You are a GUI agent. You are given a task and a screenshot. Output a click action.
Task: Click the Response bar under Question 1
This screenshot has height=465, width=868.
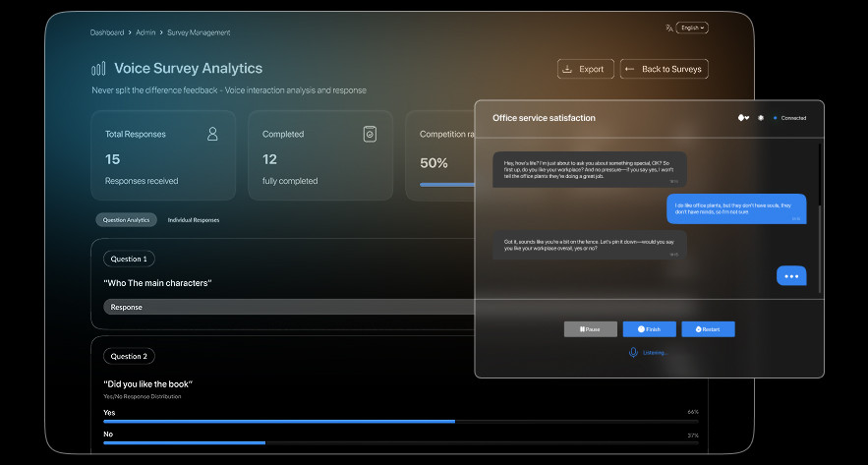(x=289, y=308)
